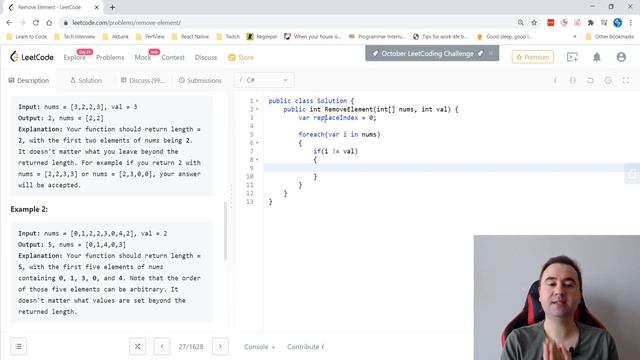The image size is (640, 360).
Task: Bookmark this page with the star
Action: 534,23
